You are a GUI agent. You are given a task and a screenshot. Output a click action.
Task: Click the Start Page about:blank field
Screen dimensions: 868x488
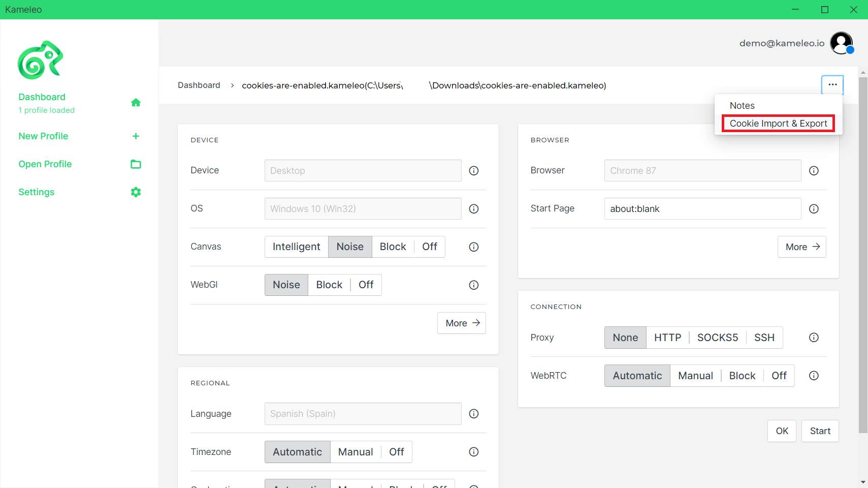point(703,209)
